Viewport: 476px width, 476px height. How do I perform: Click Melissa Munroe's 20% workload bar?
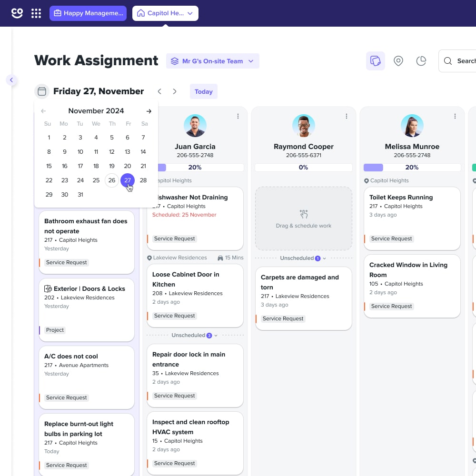pos(412,167)
